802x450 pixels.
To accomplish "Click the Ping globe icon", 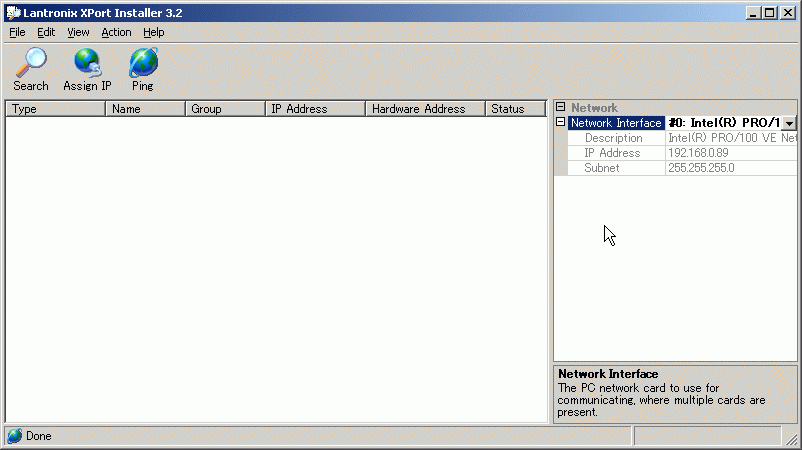I will tap(143, 62).
